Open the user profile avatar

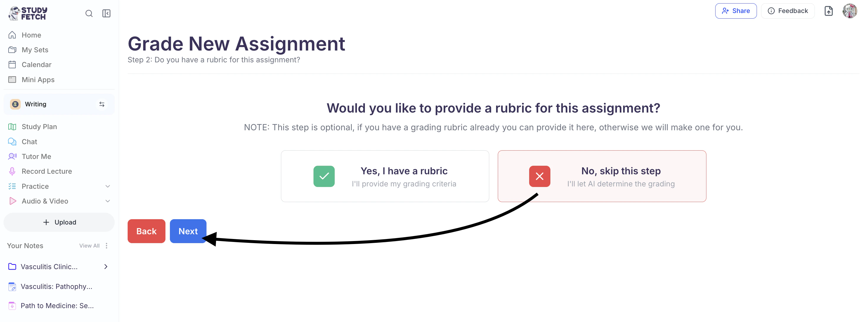point(849,11)
